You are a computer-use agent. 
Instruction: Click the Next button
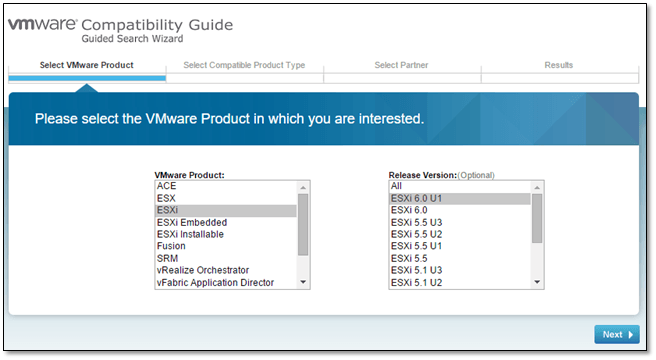pos(617,334)
